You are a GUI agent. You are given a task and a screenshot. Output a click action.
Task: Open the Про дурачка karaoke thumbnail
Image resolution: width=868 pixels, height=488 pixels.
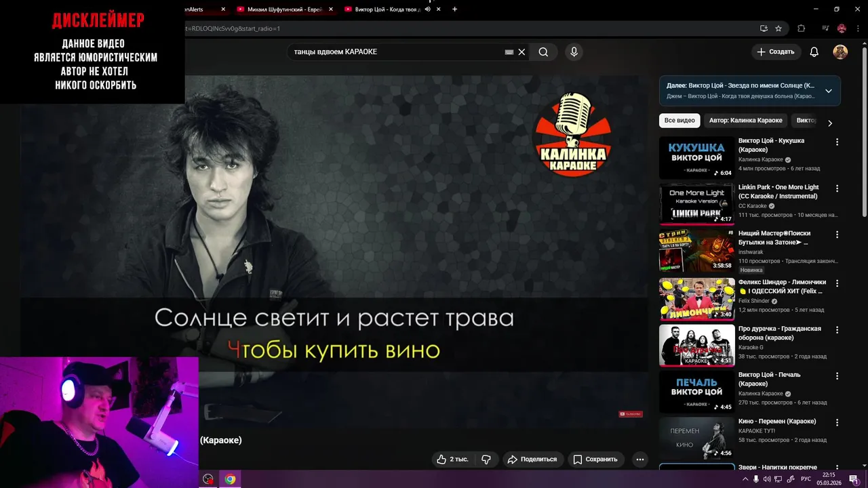click(x=697, y=346)
